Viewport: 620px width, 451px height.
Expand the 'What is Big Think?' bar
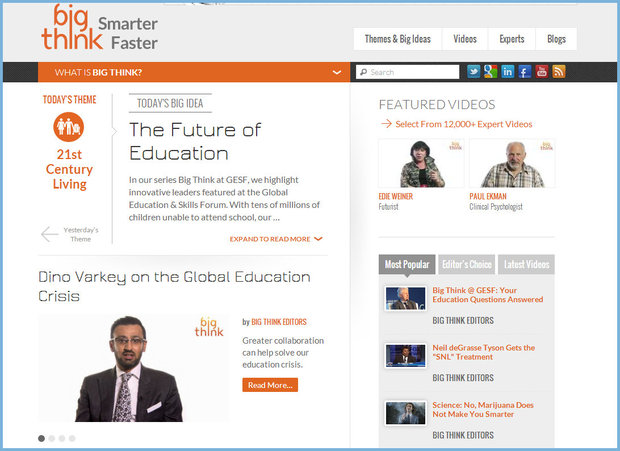click(337, 72)
